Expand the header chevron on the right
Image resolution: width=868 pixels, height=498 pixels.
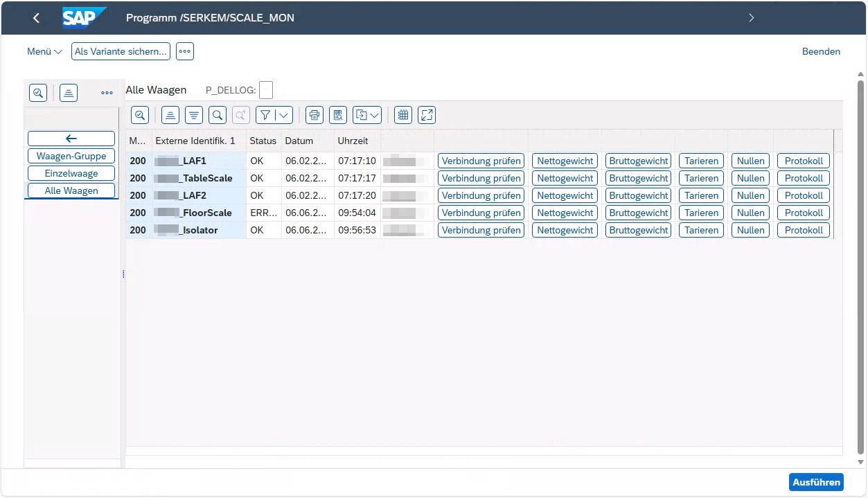click(751, 18)
